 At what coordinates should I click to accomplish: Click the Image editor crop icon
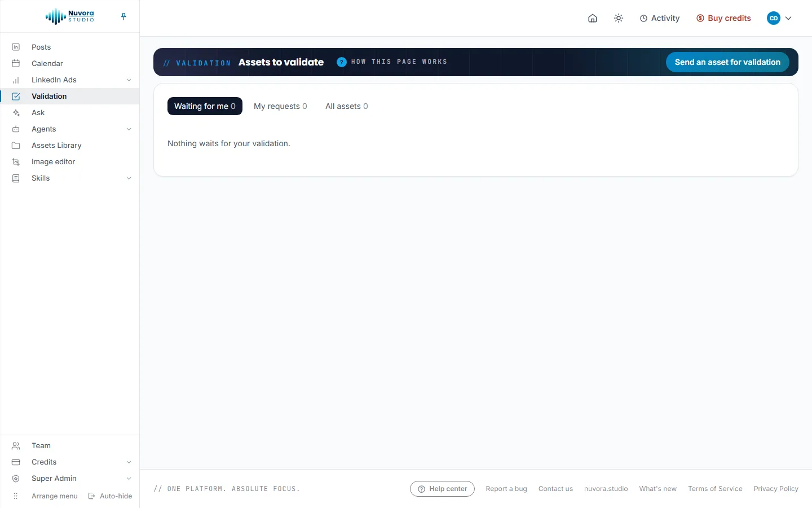[16, 161]
